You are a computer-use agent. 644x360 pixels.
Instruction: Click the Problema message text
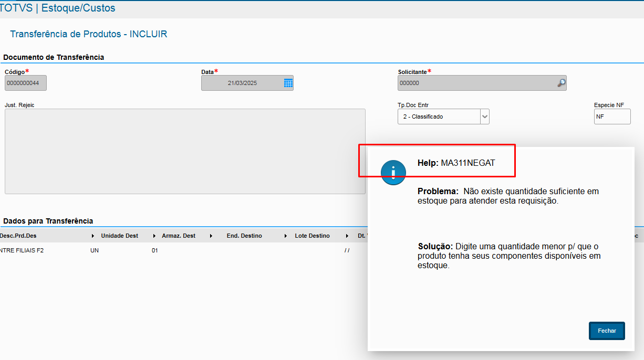pyautogui.click(x=508, y=196)
